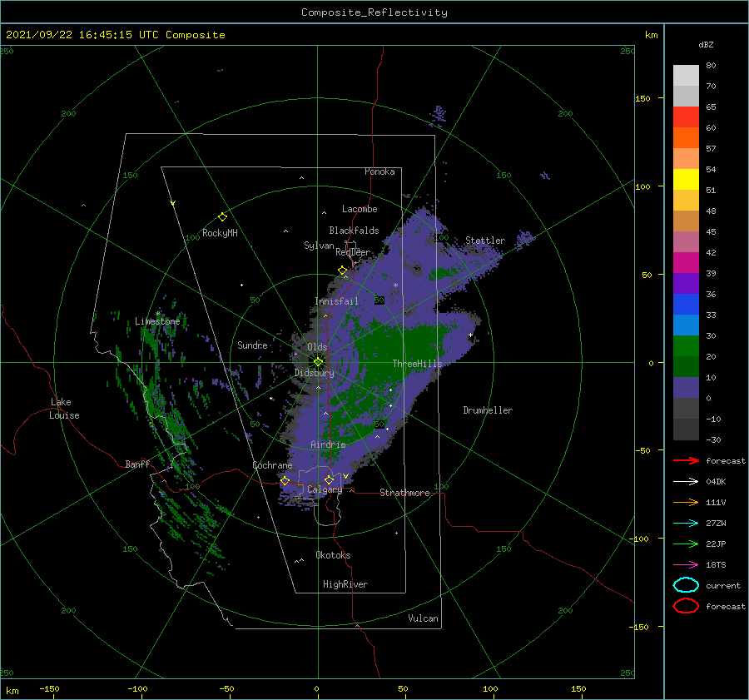Viewport: 749px width, 700px height.
Task: Click yellow diamond marker below RedDeer label
Action: [342, 271]
